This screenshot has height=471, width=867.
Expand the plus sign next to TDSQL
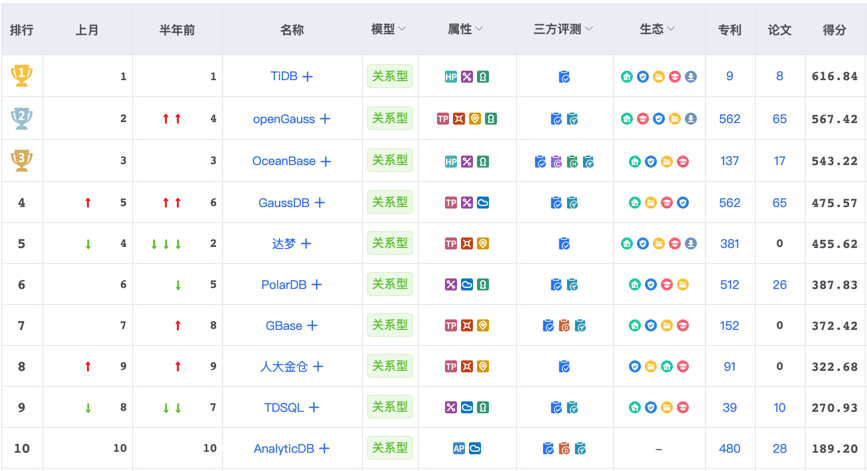click(x=314, y=407)
